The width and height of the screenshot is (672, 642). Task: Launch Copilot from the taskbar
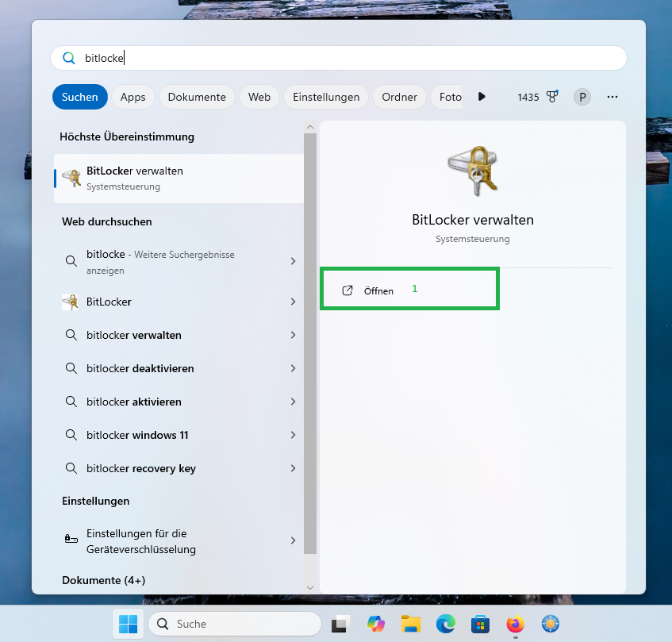click(x=376, y=624)
